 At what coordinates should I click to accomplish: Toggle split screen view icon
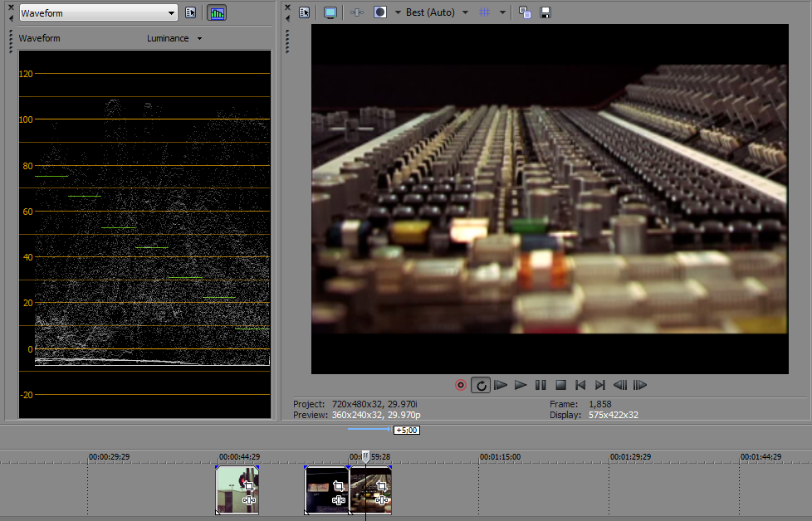click(380, 12)
